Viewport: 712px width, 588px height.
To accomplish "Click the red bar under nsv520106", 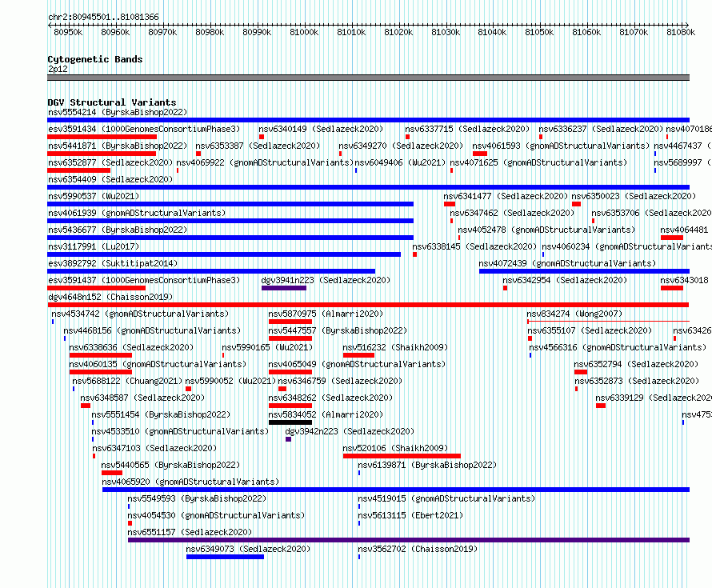I will coord(402,456).
